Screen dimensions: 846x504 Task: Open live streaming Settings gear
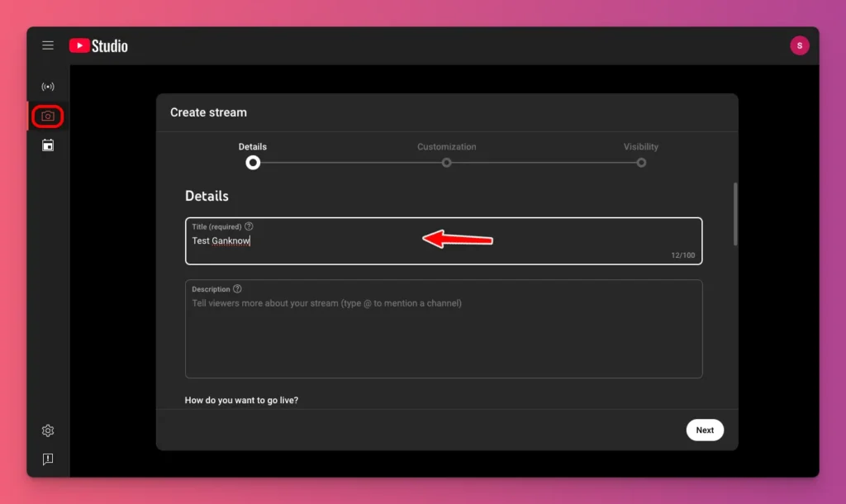point(47,430)
